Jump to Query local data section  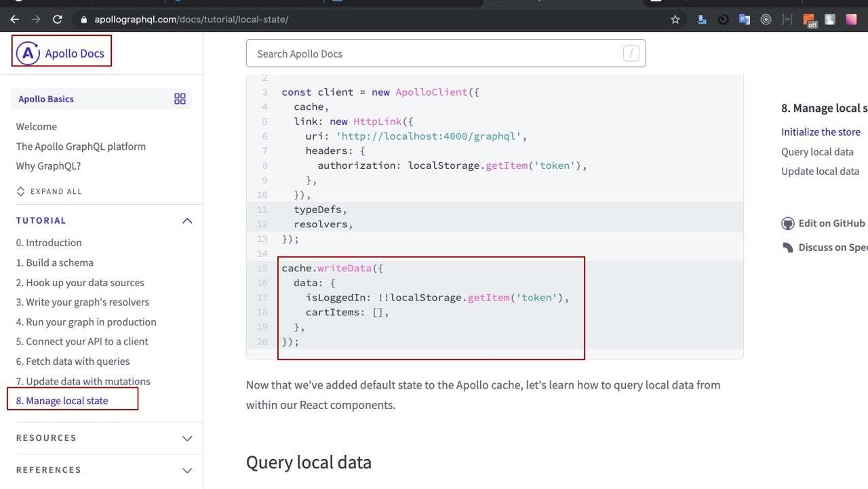(817, 152)
